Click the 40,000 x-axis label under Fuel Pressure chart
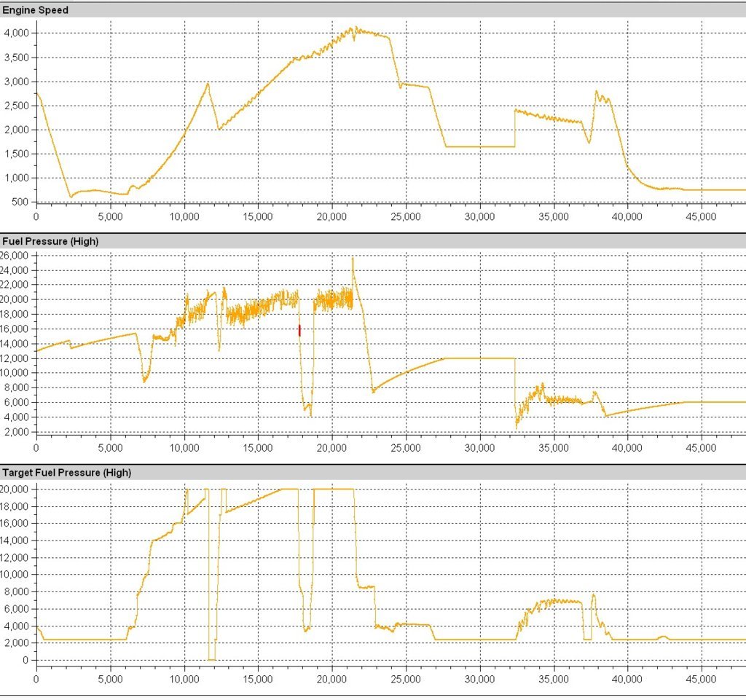This screenshot has height=700, width=746. [627, 448]
